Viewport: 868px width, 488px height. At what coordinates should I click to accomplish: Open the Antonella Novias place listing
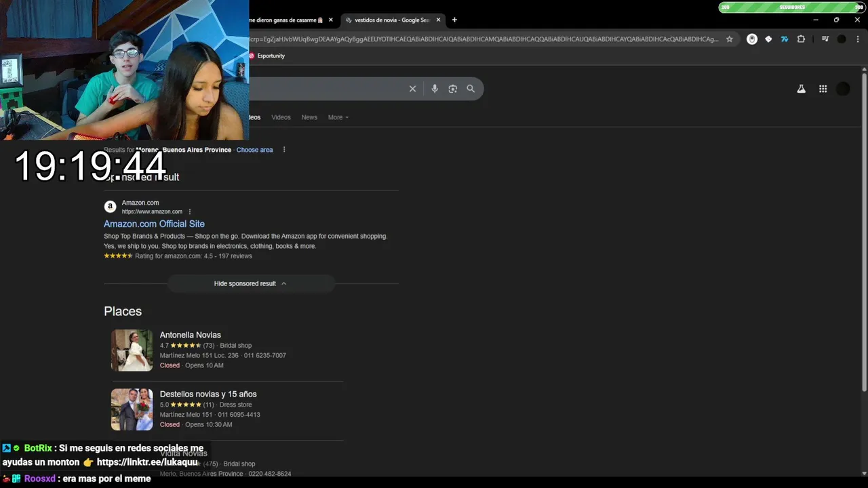pyautogui.click(x=190, y=335)
